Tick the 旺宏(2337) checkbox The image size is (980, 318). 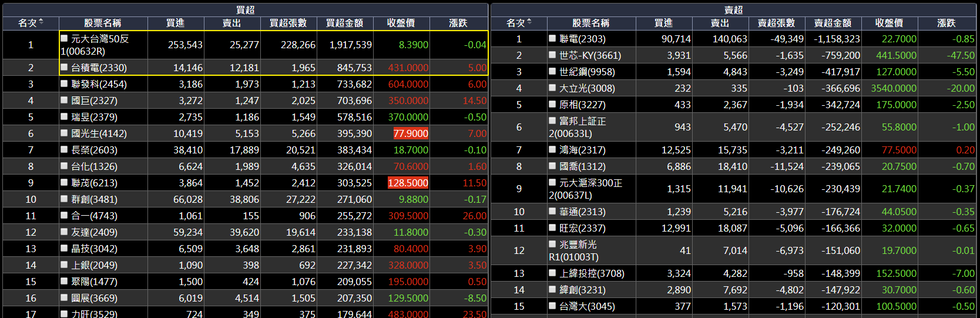coord(552,228)
